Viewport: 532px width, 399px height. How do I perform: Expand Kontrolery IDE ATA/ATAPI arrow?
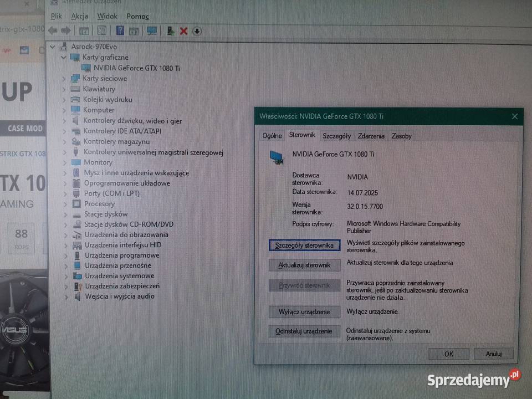64,131
